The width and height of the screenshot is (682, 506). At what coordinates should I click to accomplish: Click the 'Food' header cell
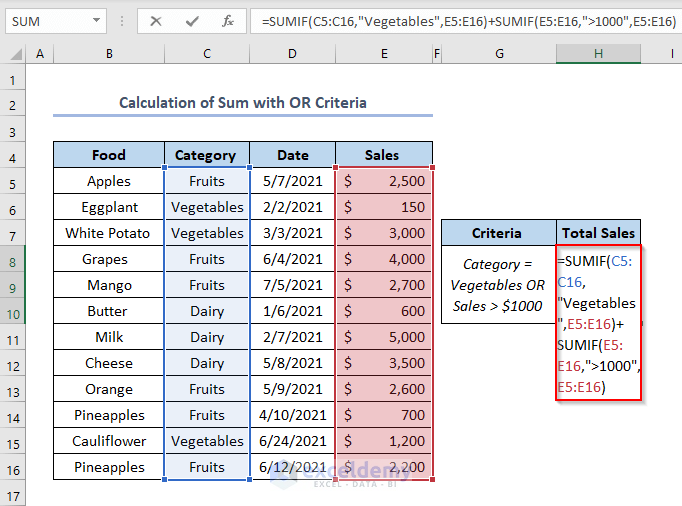pos(109,155)
